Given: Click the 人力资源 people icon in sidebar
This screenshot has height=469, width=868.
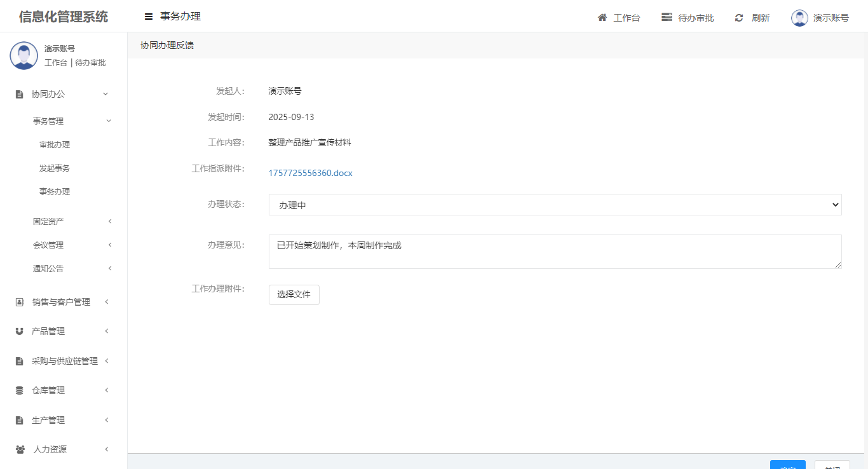Looking at the screenshot, I should 20,450.
